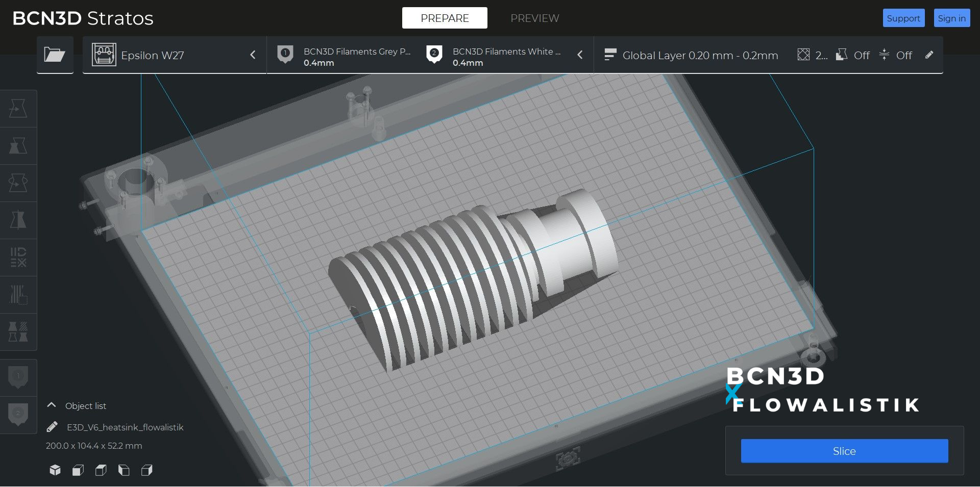Select the Move tool
The image size is (980, 487).
(18, 109)
